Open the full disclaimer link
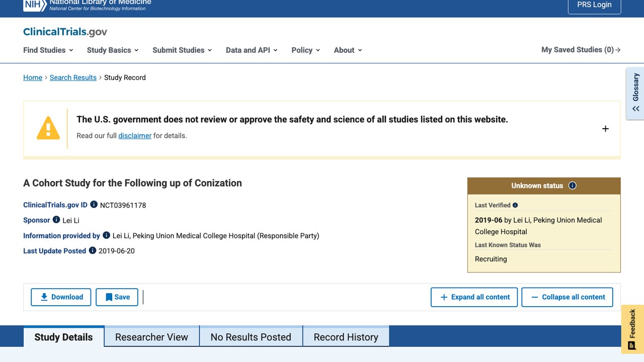 135,135
